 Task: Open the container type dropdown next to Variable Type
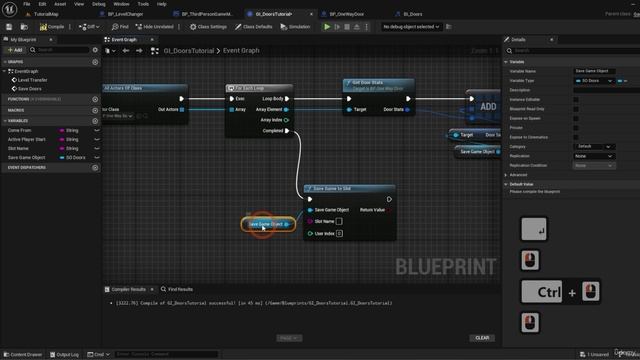coord(622,81)
